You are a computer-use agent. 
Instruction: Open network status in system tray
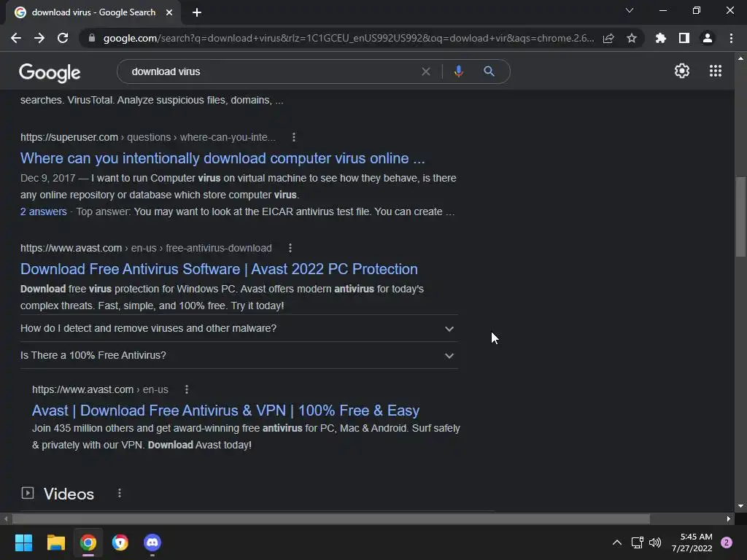point(637,542)
